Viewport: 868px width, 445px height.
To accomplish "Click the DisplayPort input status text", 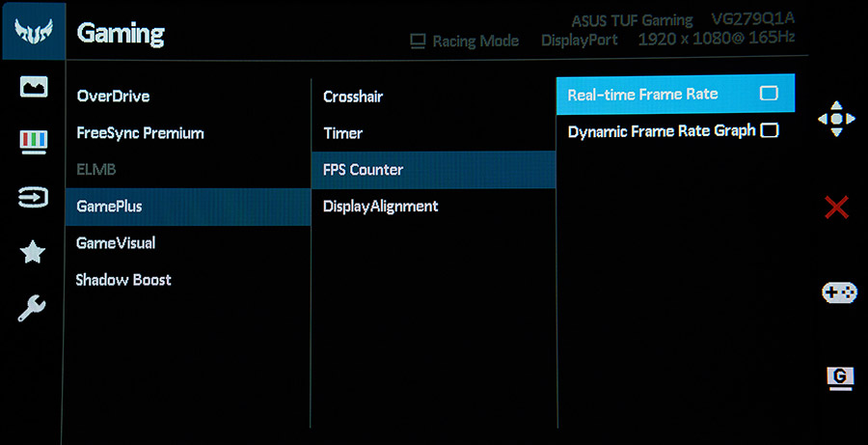I will pyautogui.click(x=579, y=41).
